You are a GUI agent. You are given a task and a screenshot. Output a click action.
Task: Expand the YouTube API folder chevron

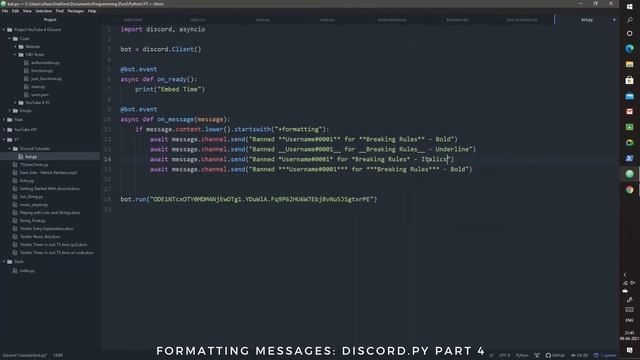click(x=4, y=130)
